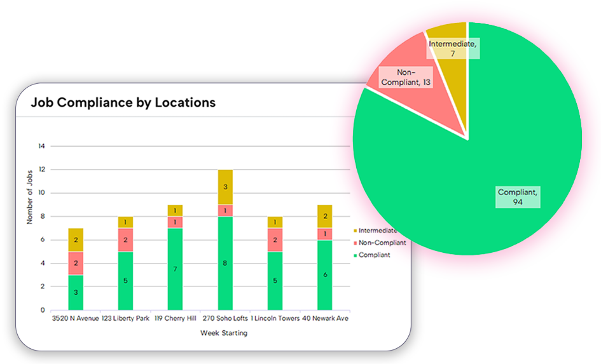Select the '3520 N Avenue' category label
The width and height of the screenshot is (601, 364).
(x=76, y=318)
